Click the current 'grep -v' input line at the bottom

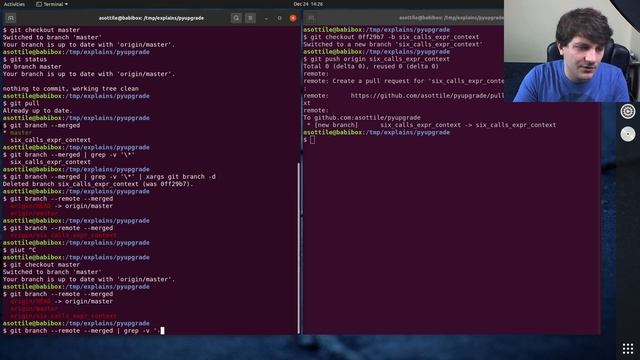pos(84,331)
